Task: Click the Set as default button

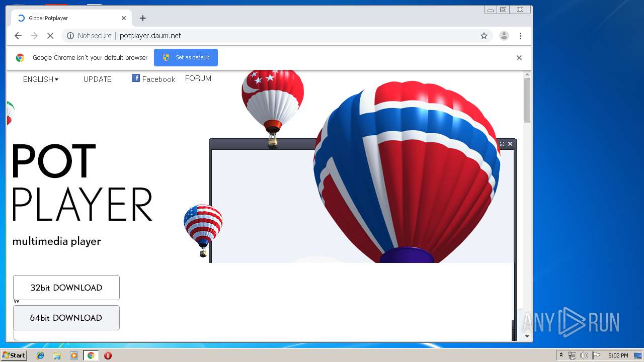Action: [x=186, y=57]
